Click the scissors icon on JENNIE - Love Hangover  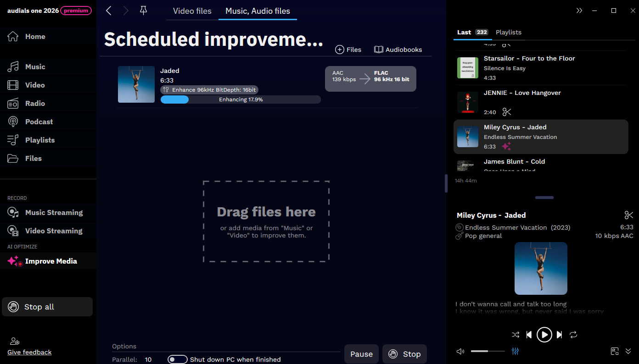506,112
